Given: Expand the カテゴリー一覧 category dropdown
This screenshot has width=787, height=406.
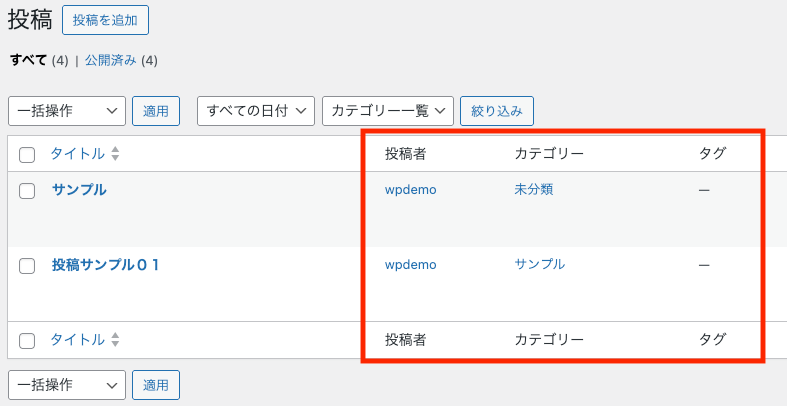Looking at the screenshot, I should (x=388, y=111).
